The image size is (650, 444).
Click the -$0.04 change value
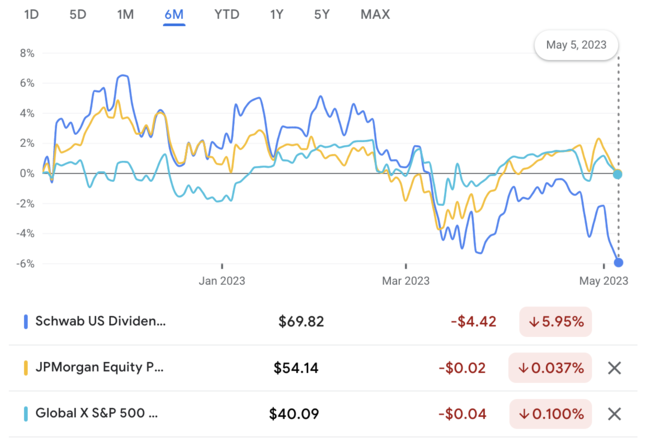click(462, 414)
